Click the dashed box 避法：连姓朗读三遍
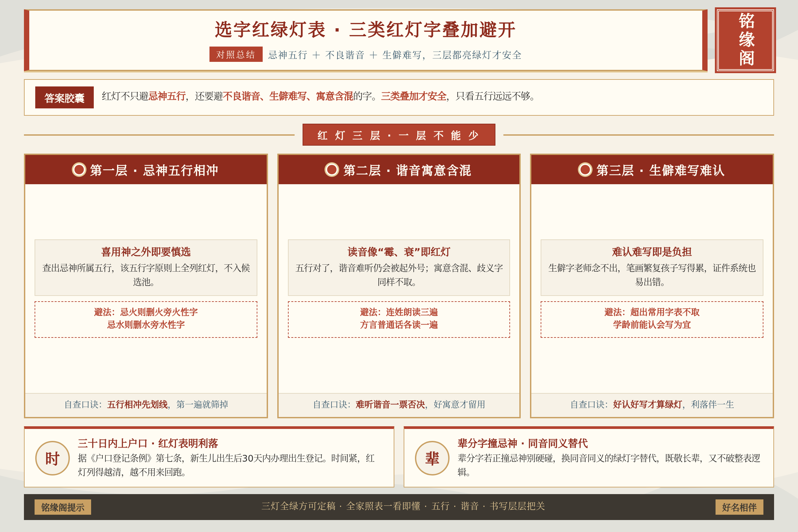This screenshot has width=798, height=532. [x=399, y=319]
